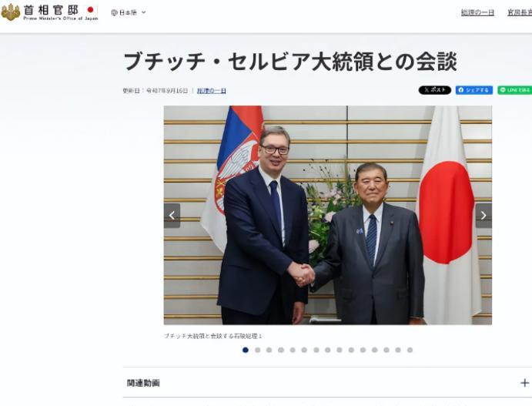
Task: Select eighth carousel dot indicator
Action: (x=328, y=350)
